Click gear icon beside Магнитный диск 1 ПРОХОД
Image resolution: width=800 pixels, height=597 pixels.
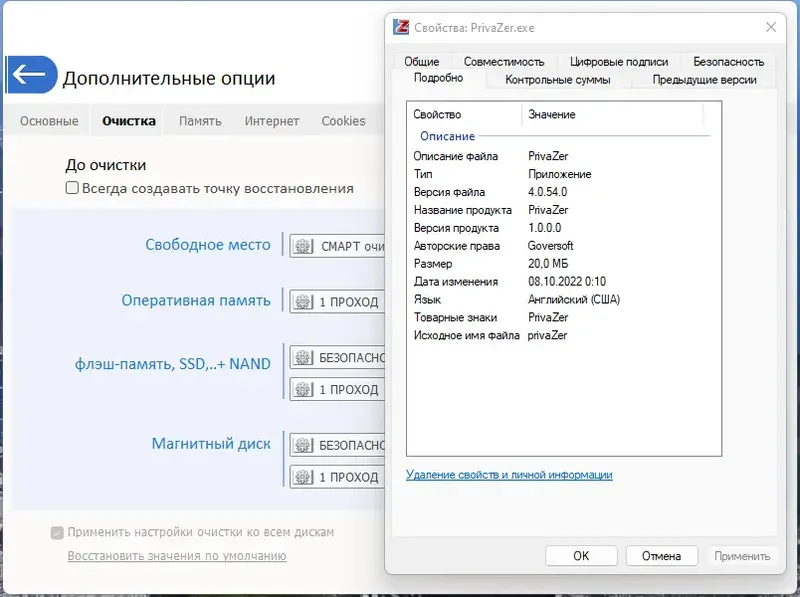coord(302,477)
